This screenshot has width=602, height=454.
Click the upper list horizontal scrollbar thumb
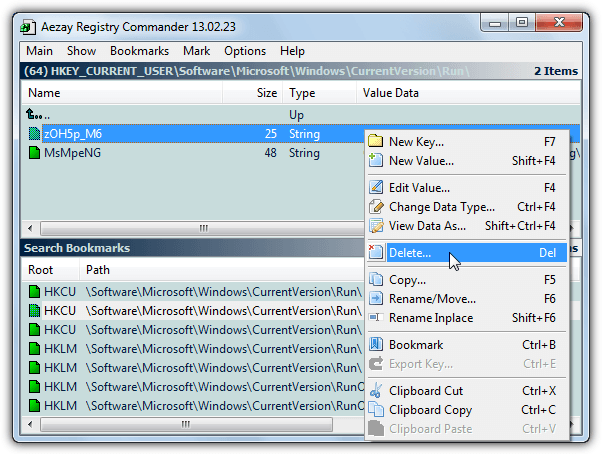tap(202, 228)
